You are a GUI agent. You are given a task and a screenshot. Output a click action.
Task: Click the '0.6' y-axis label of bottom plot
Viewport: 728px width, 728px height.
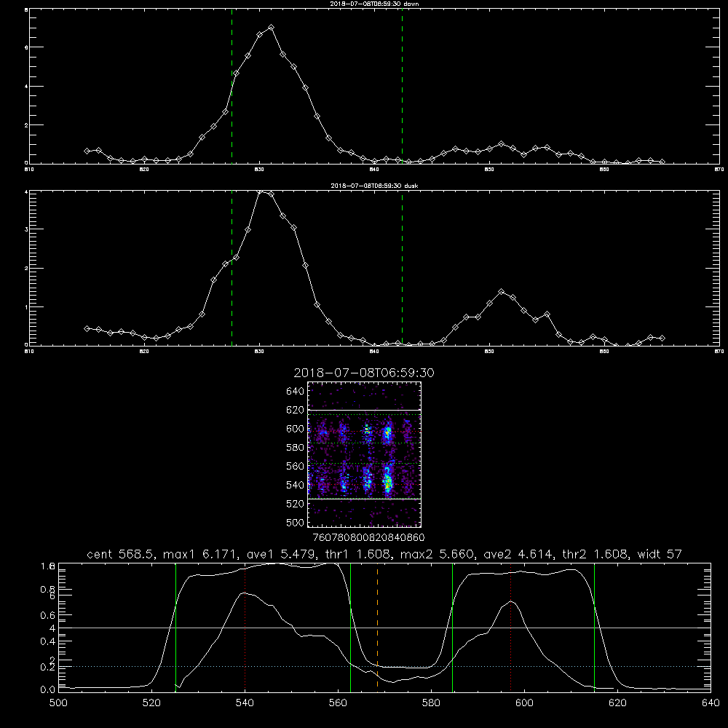(x=48, y=615)
